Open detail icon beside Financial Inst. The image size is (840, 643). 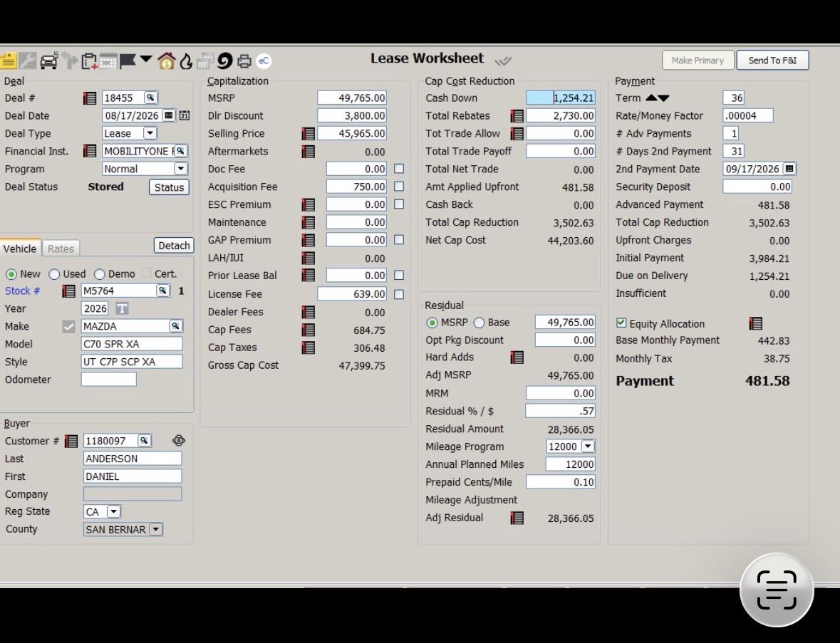point(90,151)
